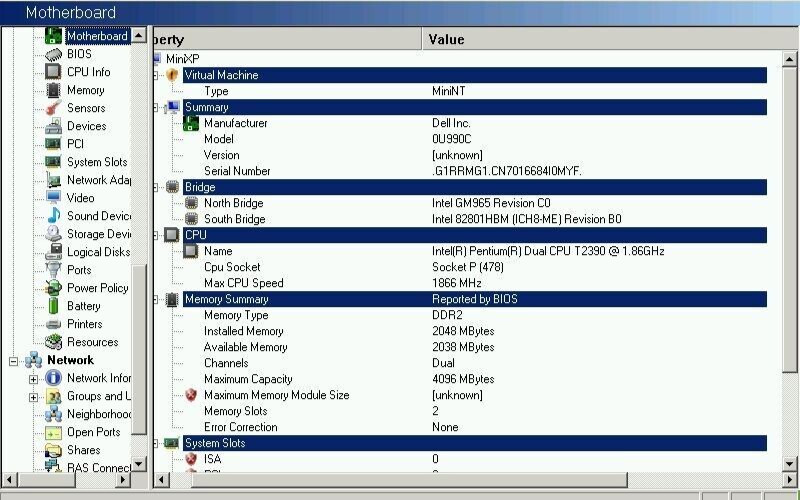
Task: Click the Value column header
Action: [x=610, y=39]
